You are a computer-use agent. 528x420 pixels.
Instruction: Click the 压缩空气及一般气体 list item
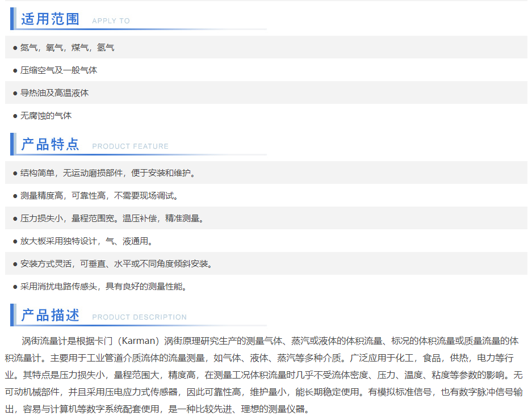[58, 70]
